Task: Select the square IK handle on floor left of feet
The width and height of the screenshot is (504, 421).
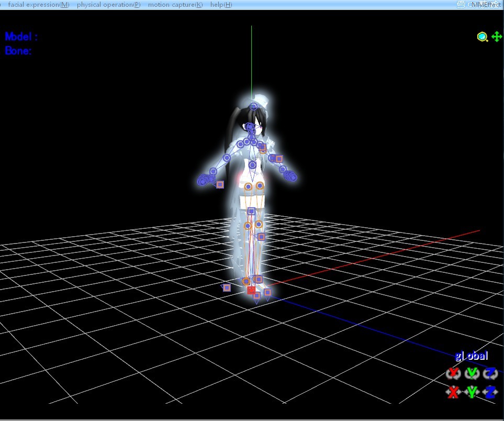Action: point(227,287)
